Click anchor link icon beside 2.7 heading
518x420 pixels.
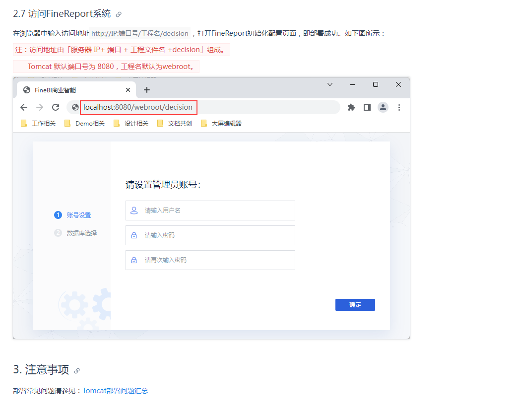pos(119,14)
